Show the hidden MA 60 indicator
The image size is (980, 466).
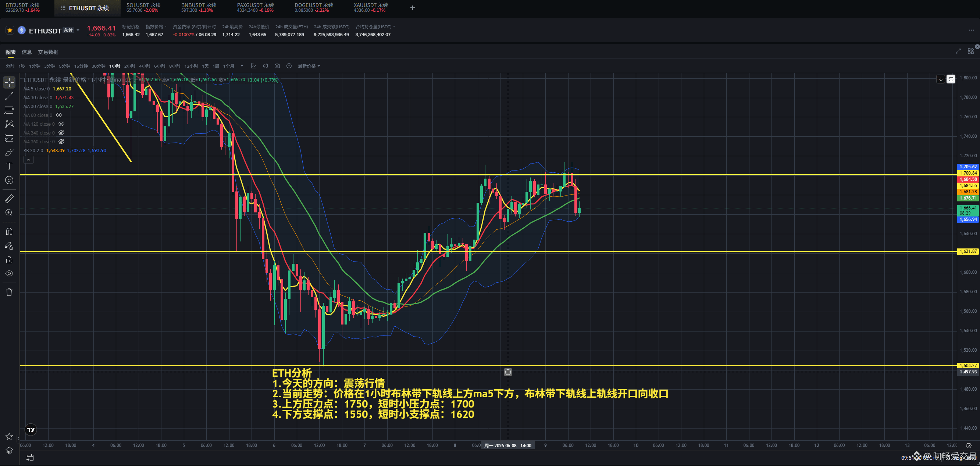59,115
